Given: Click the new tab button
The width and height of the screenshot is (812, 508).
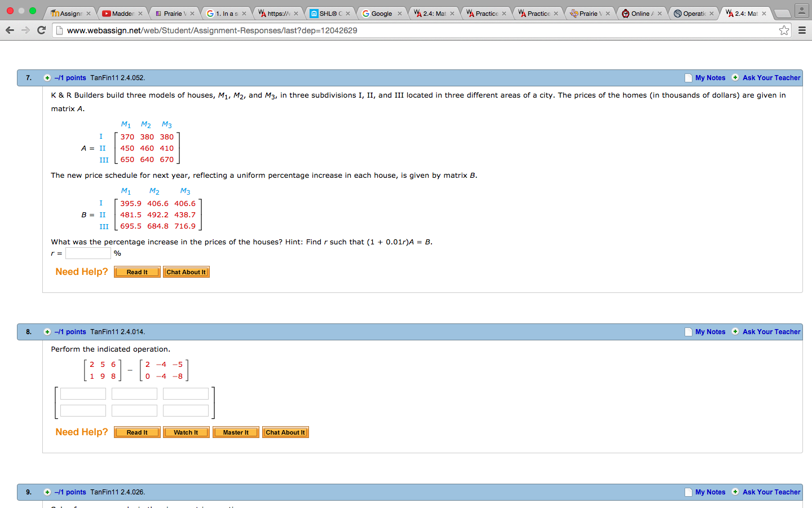Looking at the screenshot, I should point(782,14).
